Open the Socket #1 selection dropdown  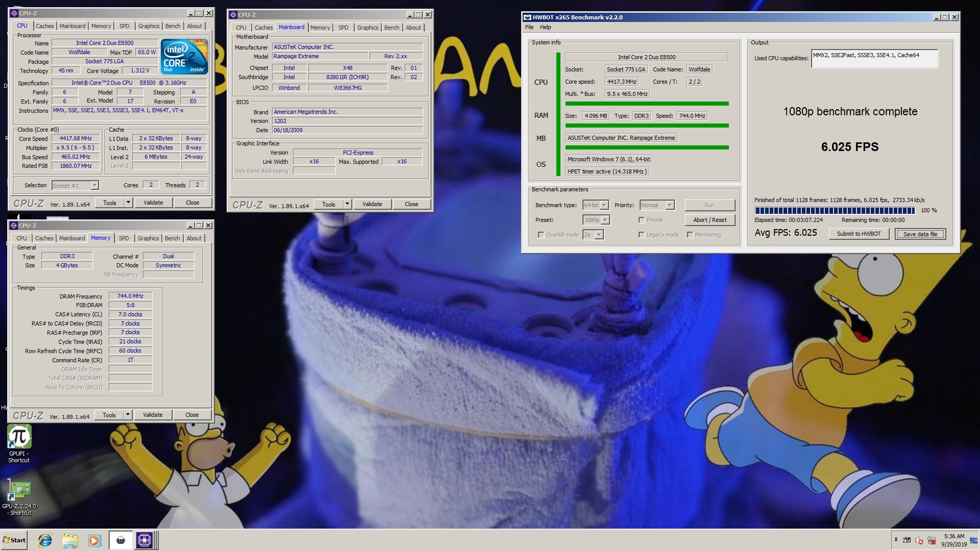coord(75,185)
